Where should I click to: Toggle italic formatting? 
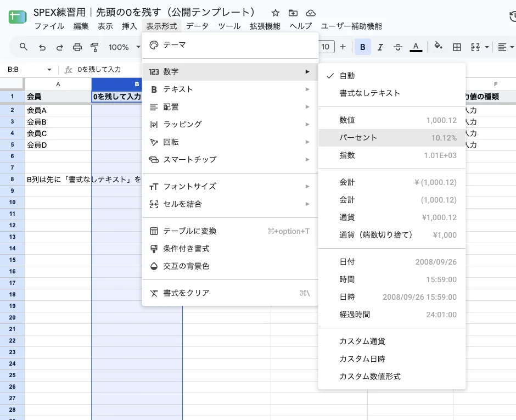[380, 47]
